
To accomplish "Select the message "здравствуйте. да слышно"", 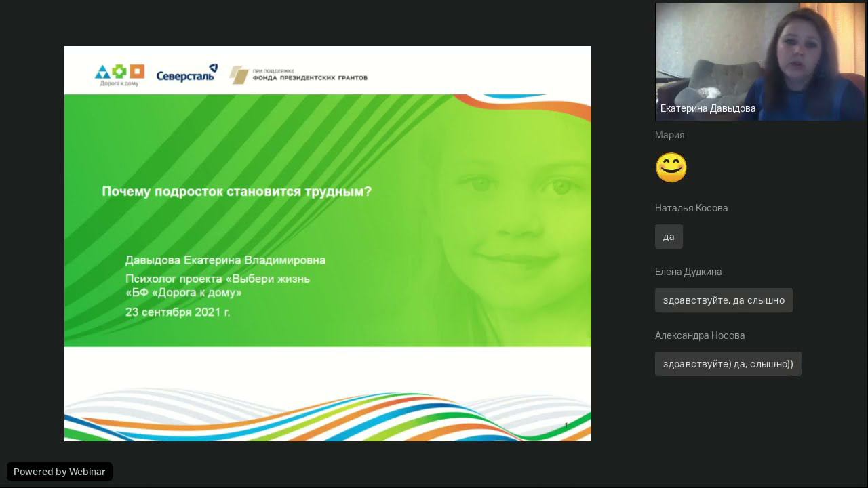I will pos(724,300).
